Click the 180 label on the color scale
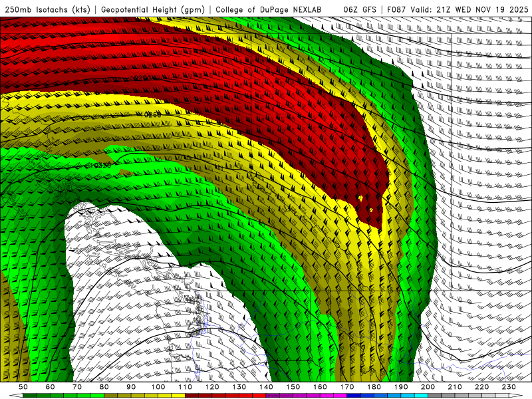The height and width of the screenshot is (399, 532). 374,387
